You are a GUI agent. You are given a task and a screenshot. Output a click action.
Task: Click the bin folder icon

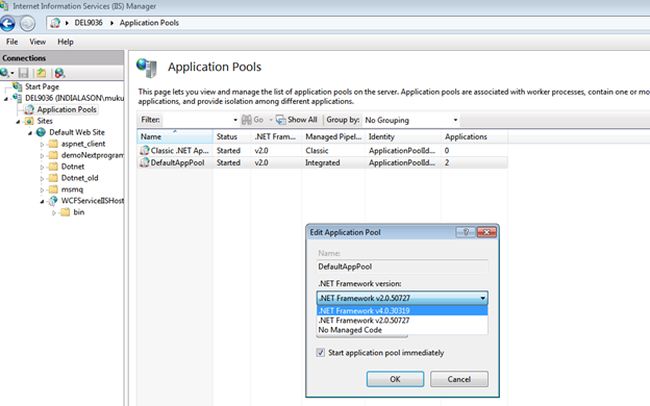coord(65,212)
